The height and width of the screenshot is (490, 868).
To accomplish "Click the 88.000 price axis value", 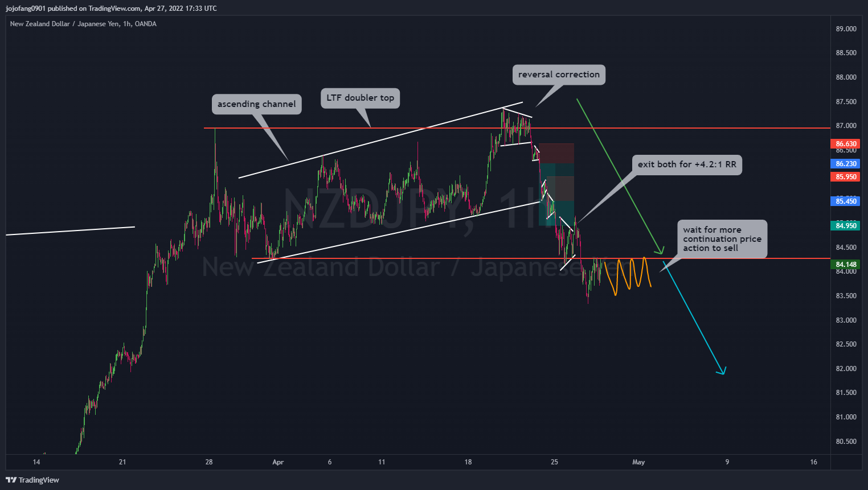I will pyautogui.click(x=846, y=77).
